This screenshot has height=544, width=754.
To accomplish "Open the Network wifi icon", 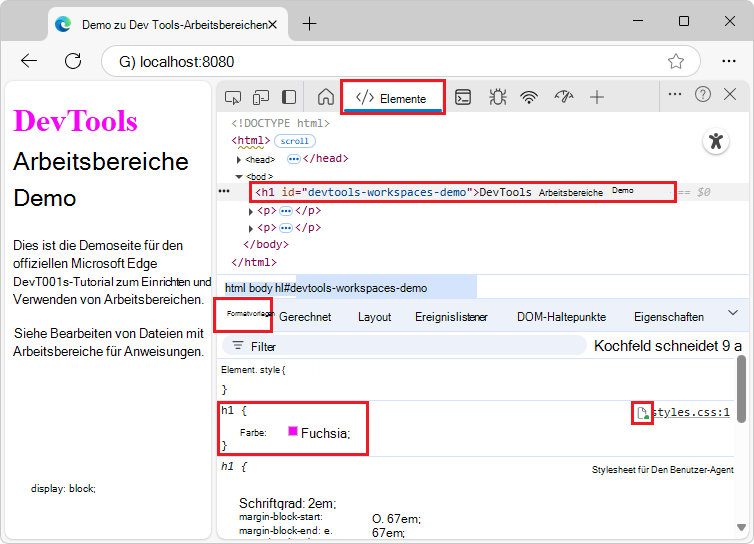I will [x=529, y=97].
